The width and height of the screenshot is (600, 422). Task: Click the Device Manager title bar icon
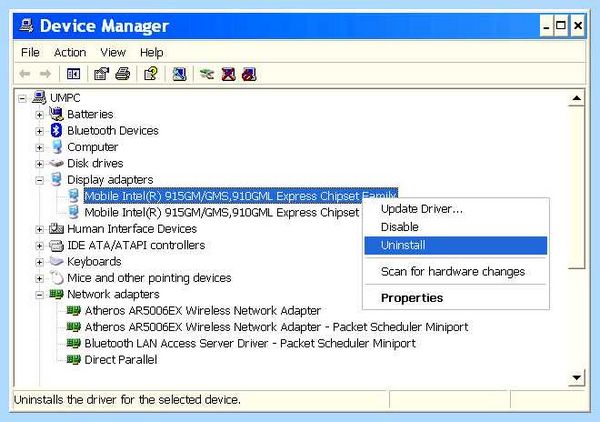[26, 26]
